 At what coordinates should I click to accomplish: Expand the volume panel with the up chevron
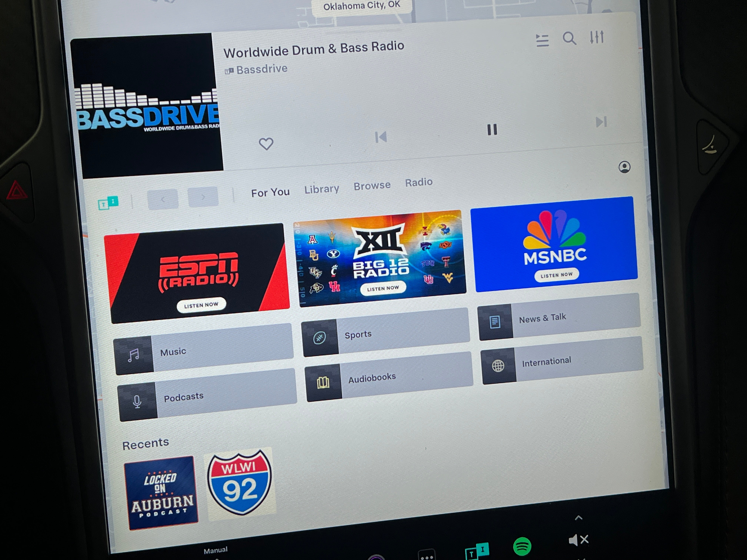(x=578, y=518)
